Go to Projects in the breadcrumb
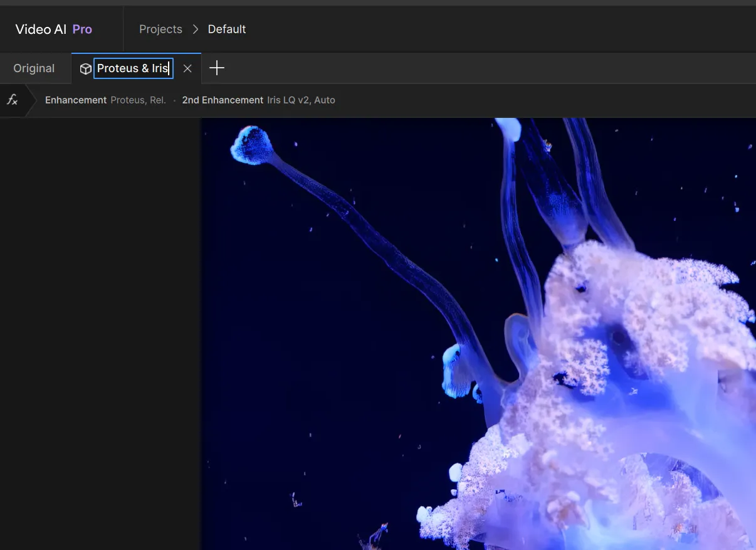 [x=160, y=29]
